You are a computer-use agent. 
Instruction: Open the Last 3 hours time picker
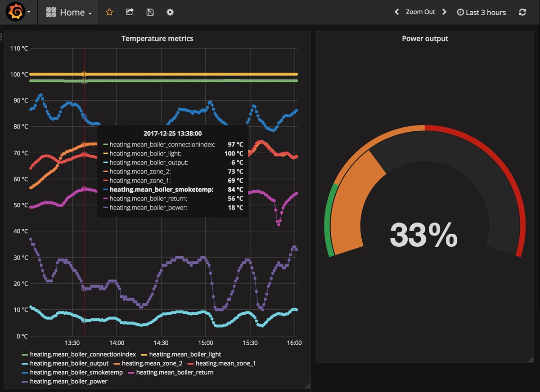481,13
